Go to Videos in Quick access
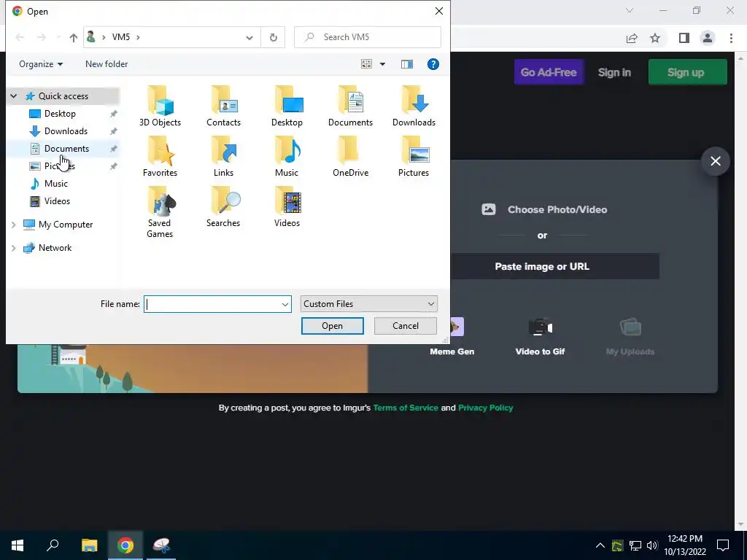The image size is (747, 560). (x=57, y=201)
